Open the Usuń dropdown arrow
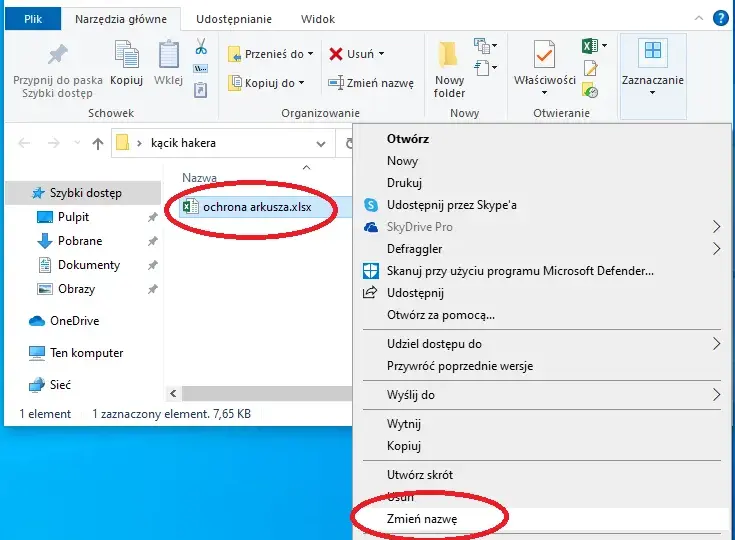Screen dimensions: 735x540 pyautogui.click(x=381, y=54)
